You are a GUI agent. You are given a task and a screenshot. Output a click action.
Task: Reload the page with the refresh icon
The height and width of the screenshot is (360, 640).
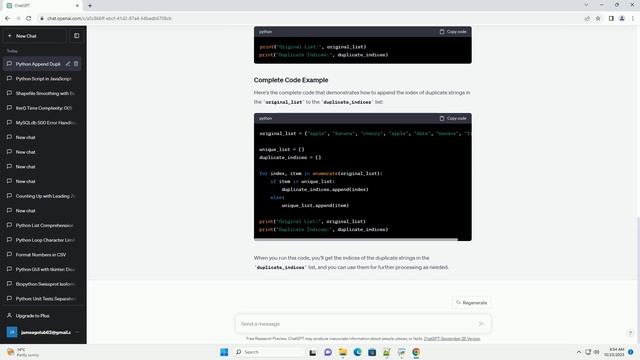click(29, 18)
